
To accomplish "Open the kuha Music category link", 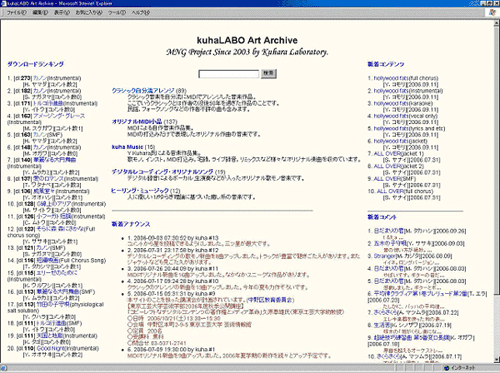I will click(127, 147).
